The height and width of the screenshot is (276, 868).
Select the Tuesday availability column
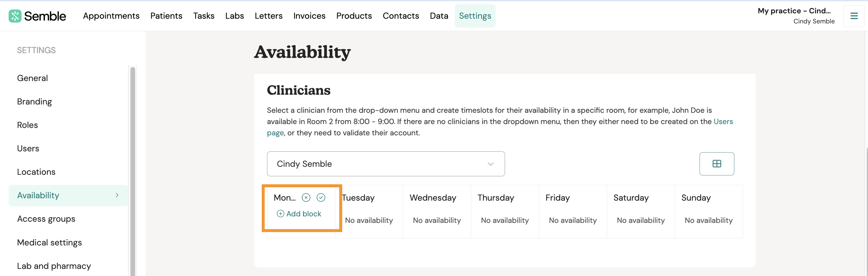pos(369,211)
